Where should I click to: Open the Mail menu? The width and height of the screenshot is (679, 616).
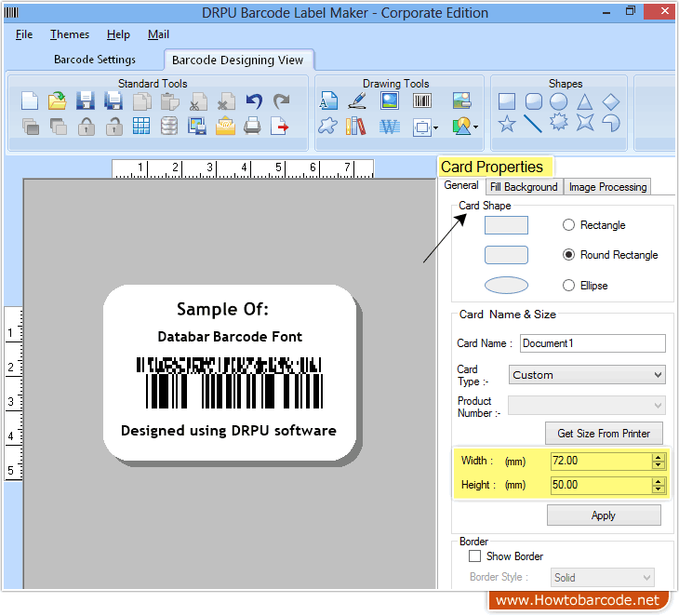[158, 34]
